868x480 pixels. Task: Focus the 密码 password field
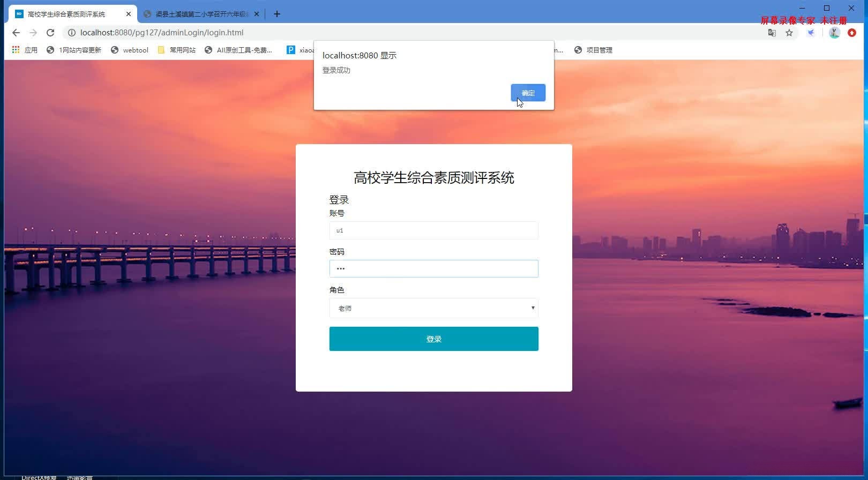(x=433, y=268)
